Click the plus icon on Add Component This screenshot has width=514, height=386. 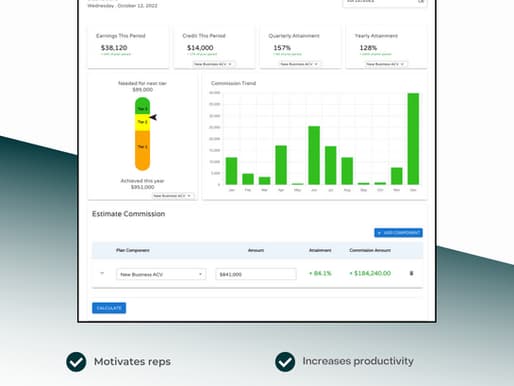379,233
